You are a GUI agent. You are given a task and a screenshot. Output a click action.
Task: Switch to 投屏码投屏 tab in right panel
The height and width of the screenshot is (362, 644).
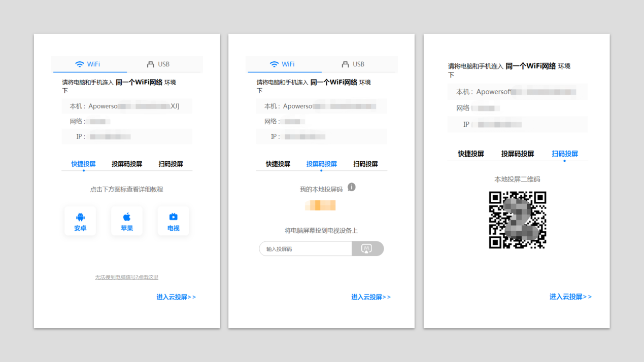(x=518, y=154)
